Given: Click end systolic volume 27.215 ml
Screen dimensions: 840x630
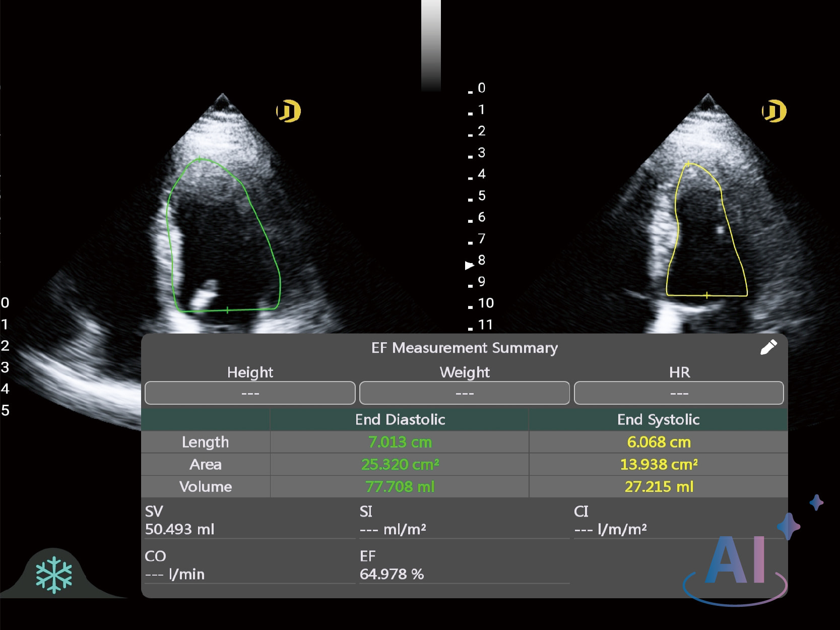Looking at the screenshot, I should 659,486.
